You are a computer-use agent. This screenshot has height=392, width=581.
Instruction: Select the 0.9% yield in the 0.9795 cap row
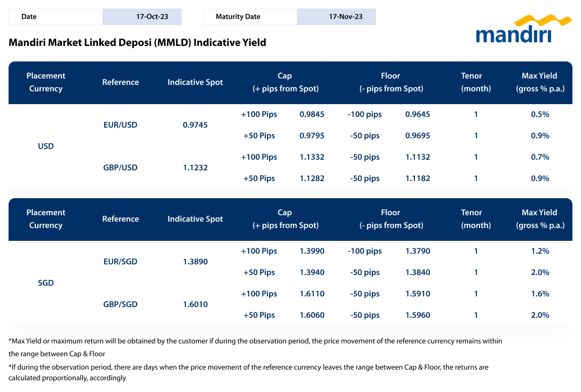[540, 136]
